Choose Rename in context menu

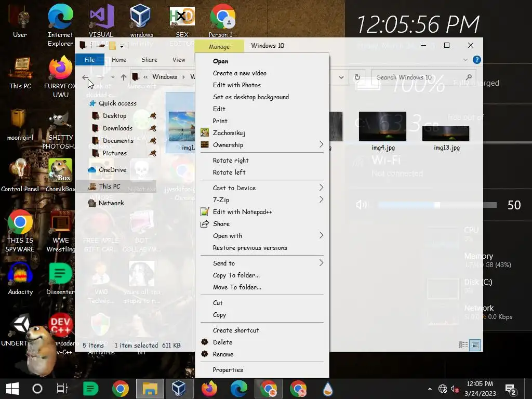(223, 354)
